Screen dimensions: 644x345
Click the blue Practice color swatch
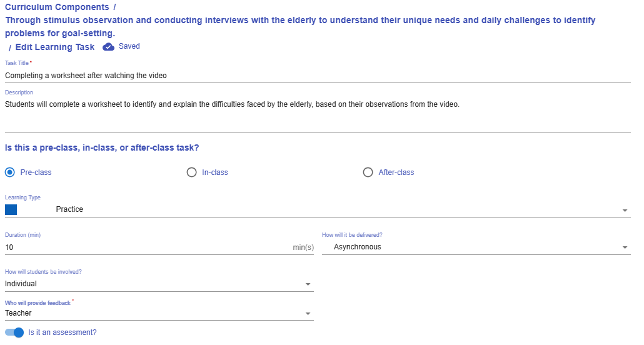(x=11, y=209)
